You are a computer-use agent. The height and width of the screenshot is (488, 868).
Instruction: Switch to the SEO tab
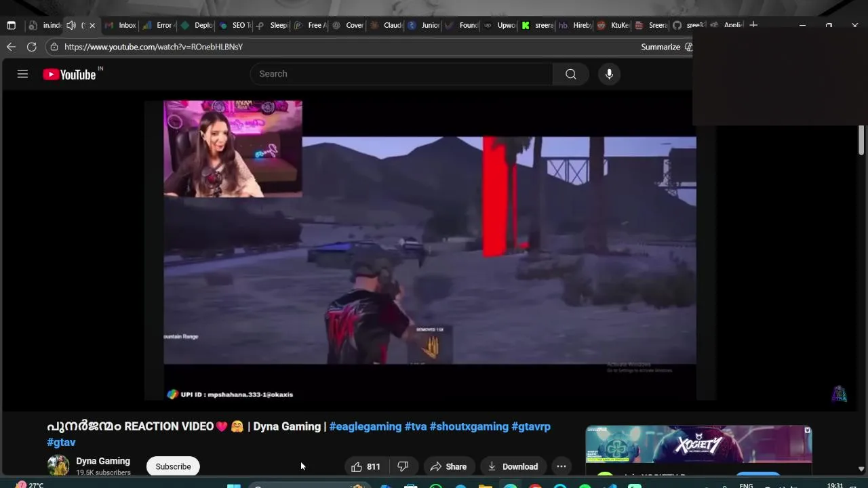coord(235,25)
